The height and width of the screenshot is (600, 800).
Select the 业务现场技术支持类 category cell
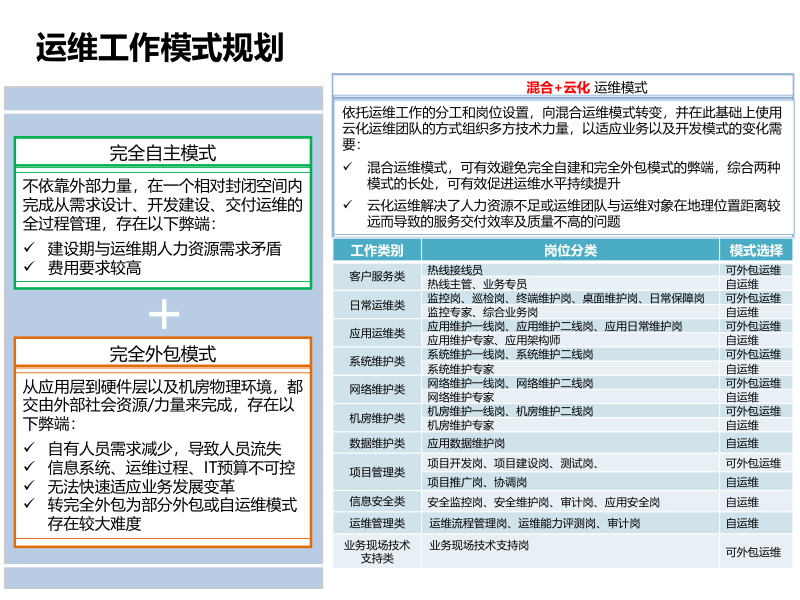[x=377, y=552]
